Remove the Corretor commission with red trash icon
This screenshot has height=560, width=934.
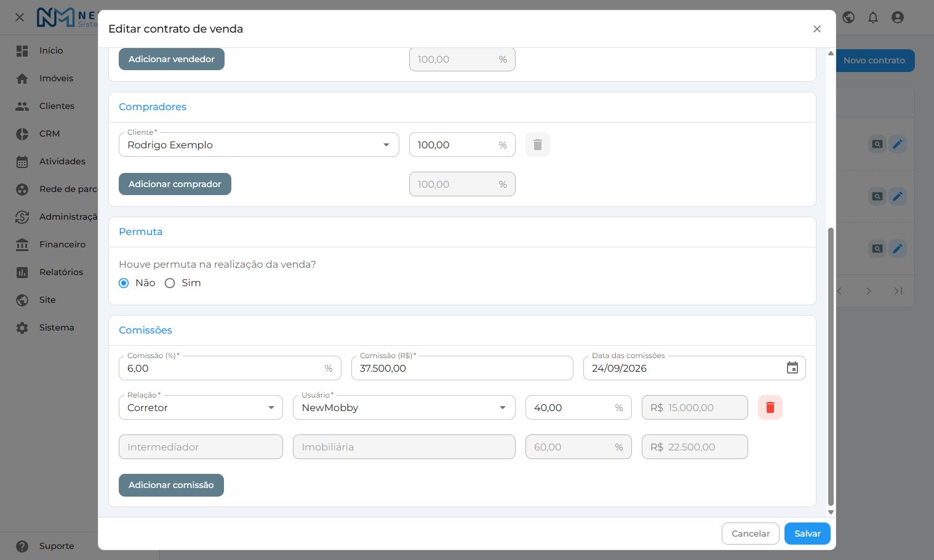(x=770, y=407)
